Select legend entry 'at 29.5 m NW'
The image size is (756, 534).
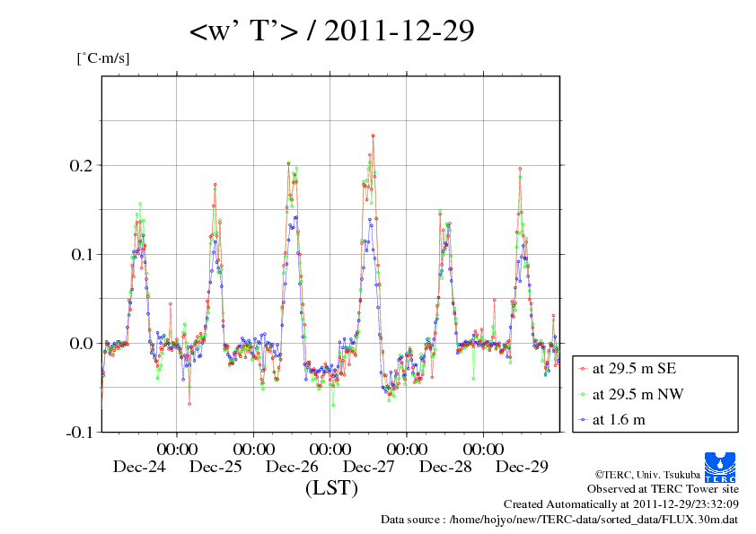pyautogui.click(x=637, y=394)
